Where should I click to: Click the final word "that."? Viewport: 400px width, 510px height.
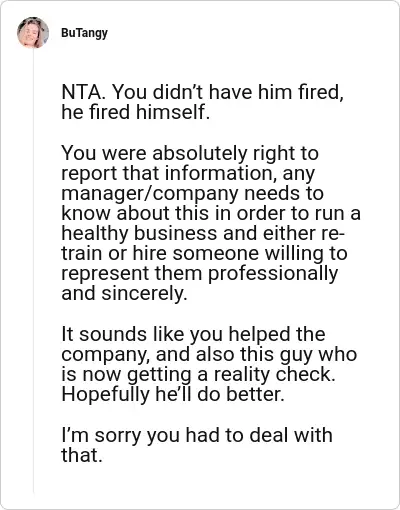(x=81, y=455)
